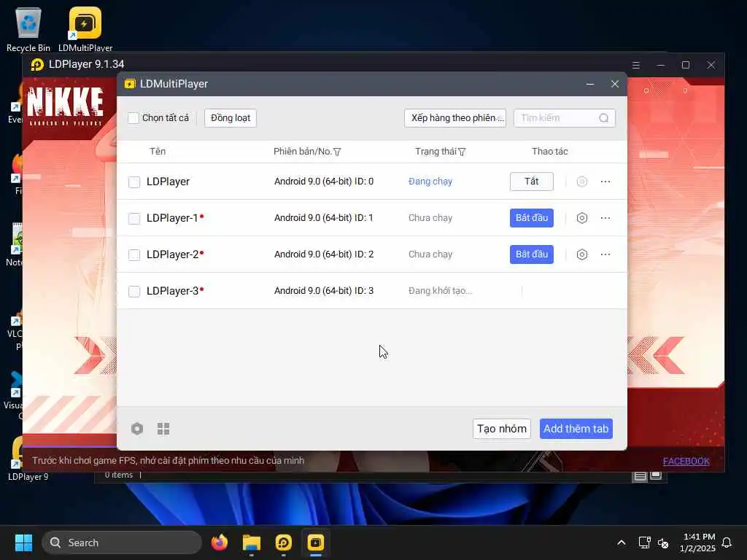This screenshot has width=747, height=560.
Task: Click Android 9.0 (64-bit) ID: 2 text
Action: pos(324,254)
